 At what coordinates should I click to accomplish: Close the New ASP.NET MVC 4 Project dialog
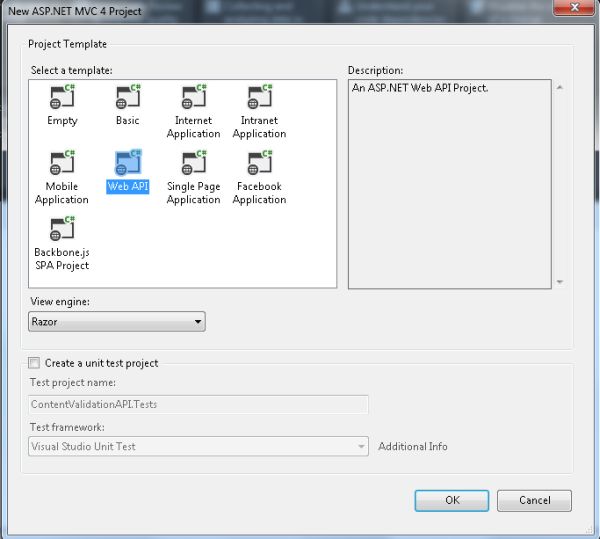click(574, 7)
